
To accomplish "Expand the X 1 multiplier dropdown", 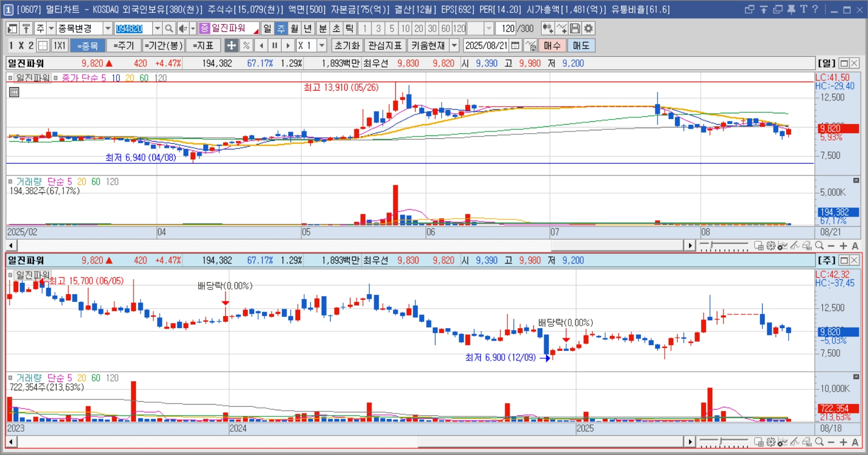I will click(322, 45).
